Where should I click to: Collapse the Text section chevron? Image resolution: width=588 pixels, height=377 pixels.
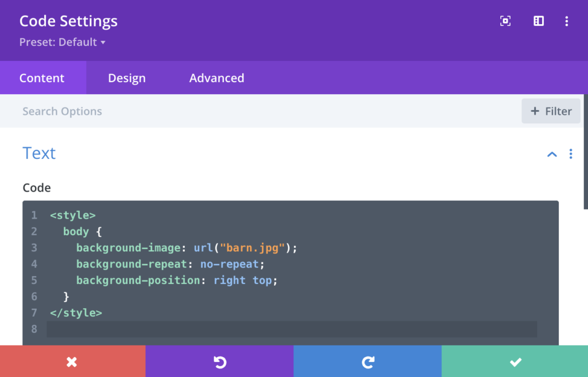pos(552,154)
